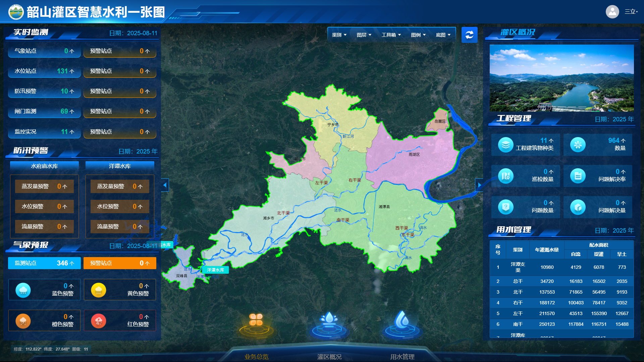644x362 pixels.
Task: Collapse the right panel arrow
Action: (x=479, y=185)
